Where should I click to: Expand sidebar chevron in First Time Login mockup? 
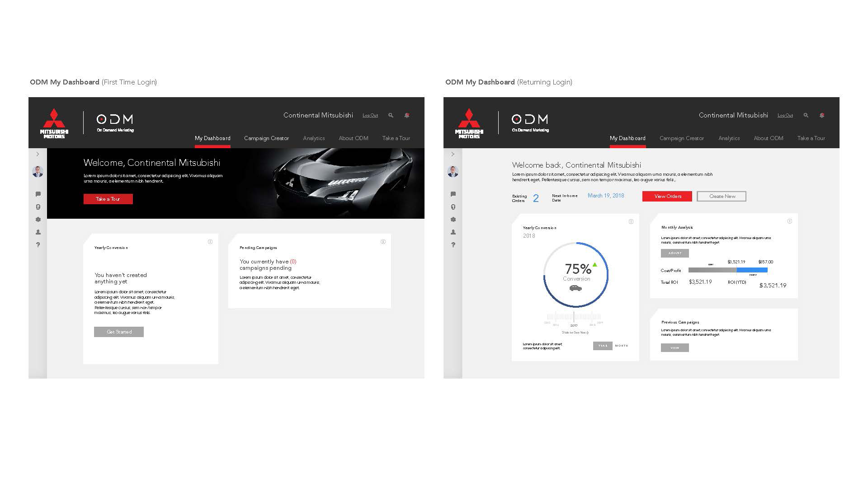[38, 154]
